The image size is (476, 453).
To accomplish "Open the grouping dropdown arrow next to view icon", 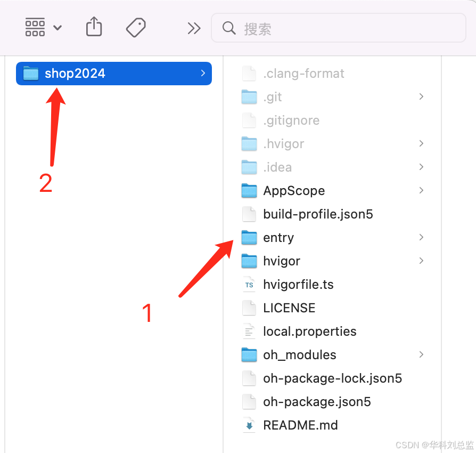I will tap(58, 28).
